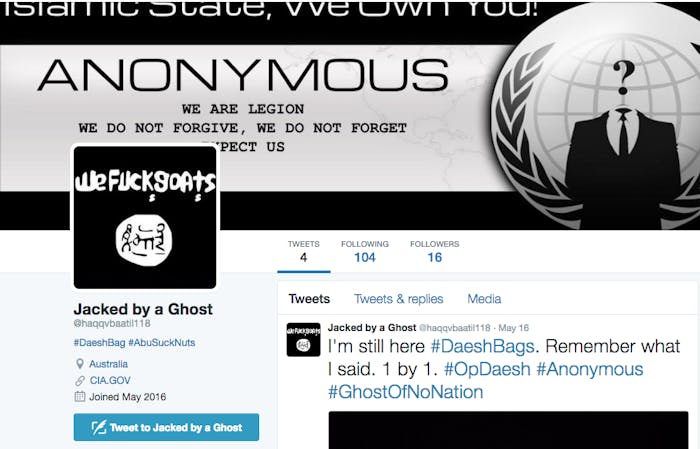Open the CIA.GOV website link

[x=110, y=380]
